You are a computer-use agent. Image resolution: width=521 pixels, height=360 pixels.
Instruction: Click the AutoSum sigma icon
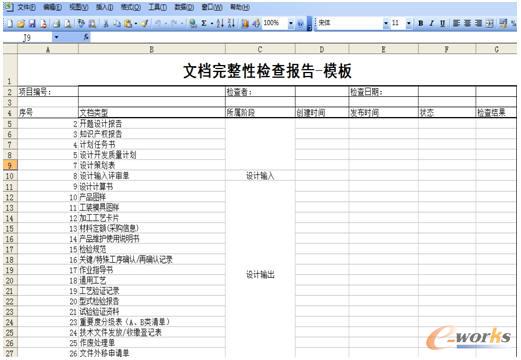pyautogui.click(x=204, y=23)
